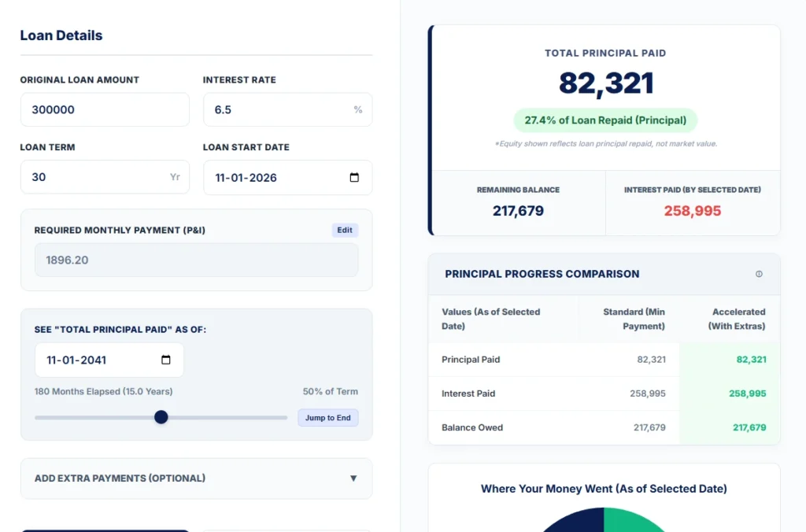This screenshot has height=532, width=806.
Task: Click the Loan Term input showing 30
Action: [x=105, y=177]
